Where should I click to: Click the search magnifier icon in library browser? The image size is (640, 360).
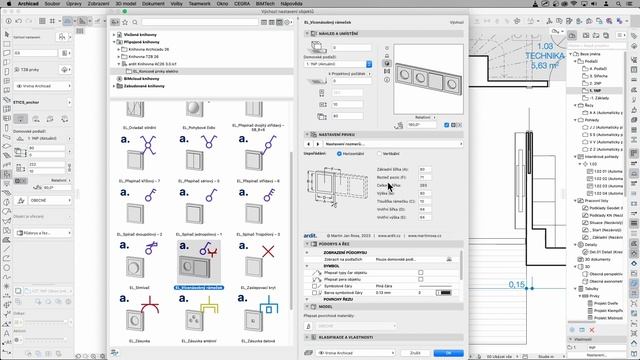[x=135, y=22]
